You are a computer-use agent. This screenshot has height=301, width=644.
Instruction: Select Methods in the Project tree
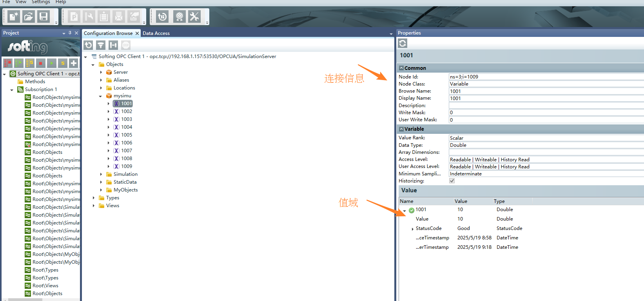(31, 82)
